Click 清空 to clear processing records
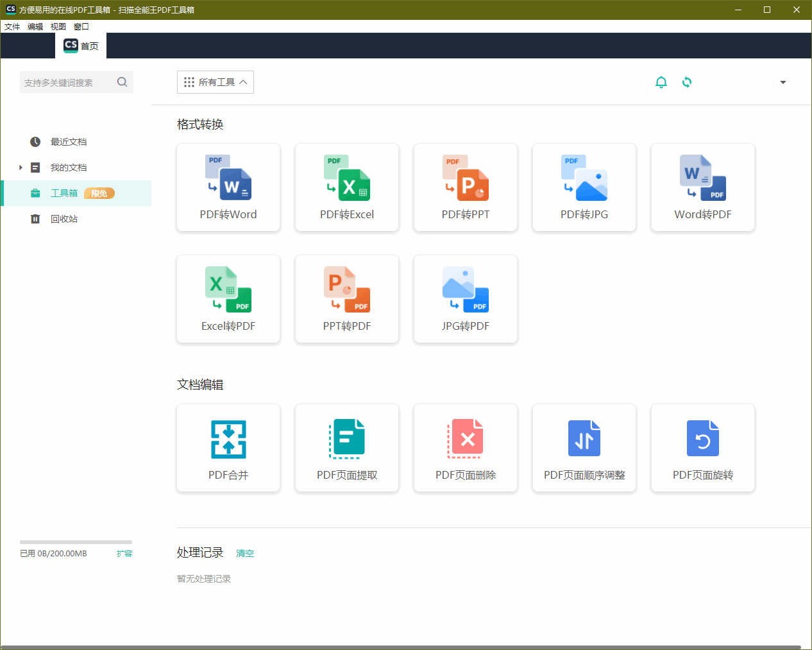 [x=244, y=552]
